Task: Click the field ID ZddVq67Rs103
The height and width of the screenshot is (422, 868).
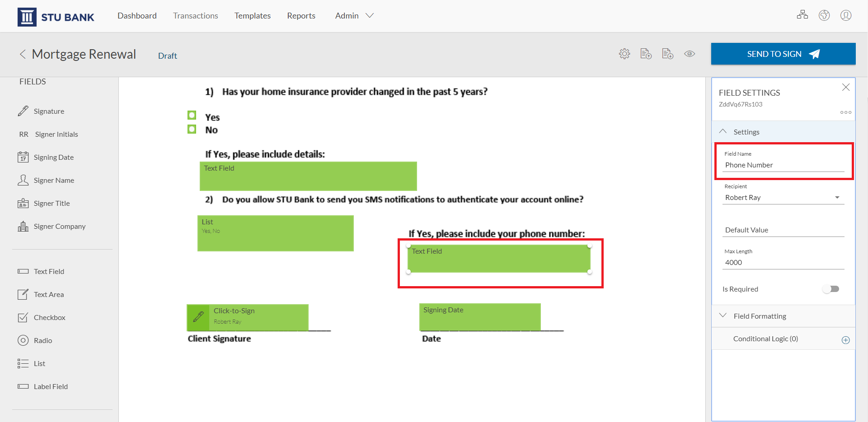Action: 741,104
